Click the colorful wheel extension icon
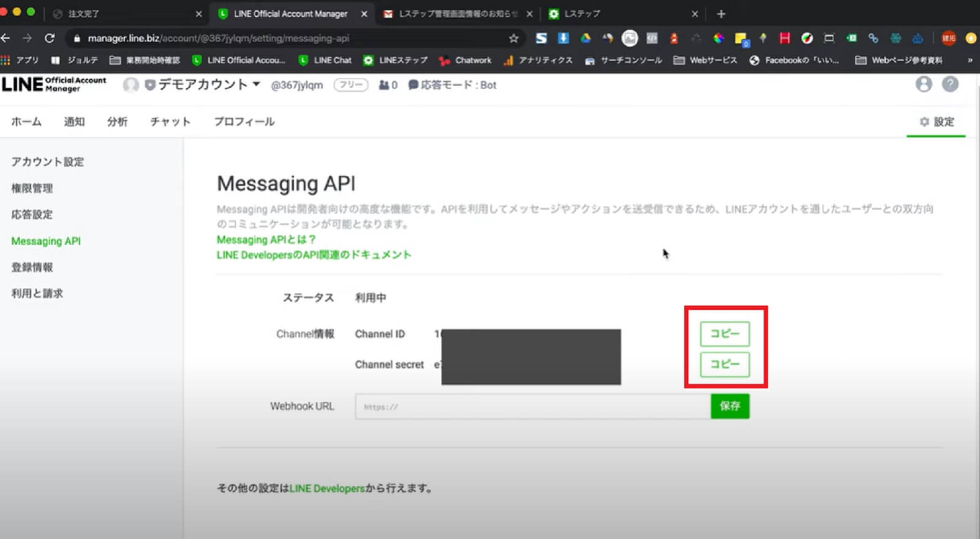980x539 pixels. [718, 38]
